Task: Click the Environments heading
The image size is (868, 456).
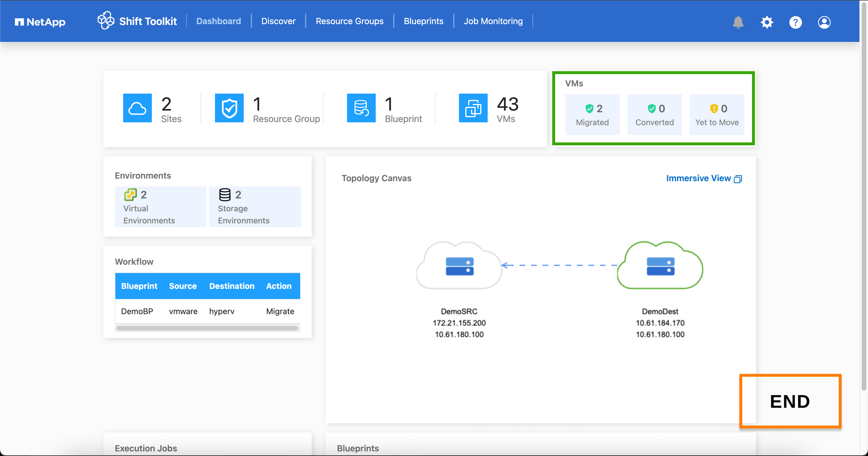Action: (x=143, y=175)
